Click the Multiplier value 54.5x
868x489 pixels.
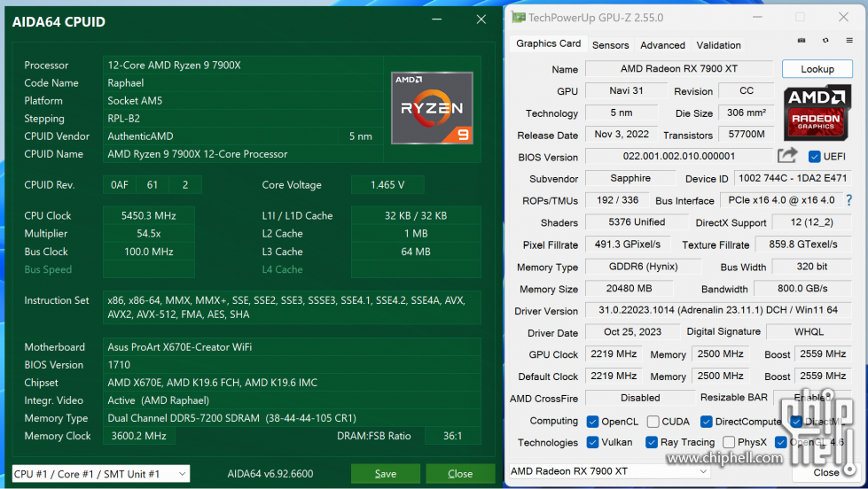(148, 234)
